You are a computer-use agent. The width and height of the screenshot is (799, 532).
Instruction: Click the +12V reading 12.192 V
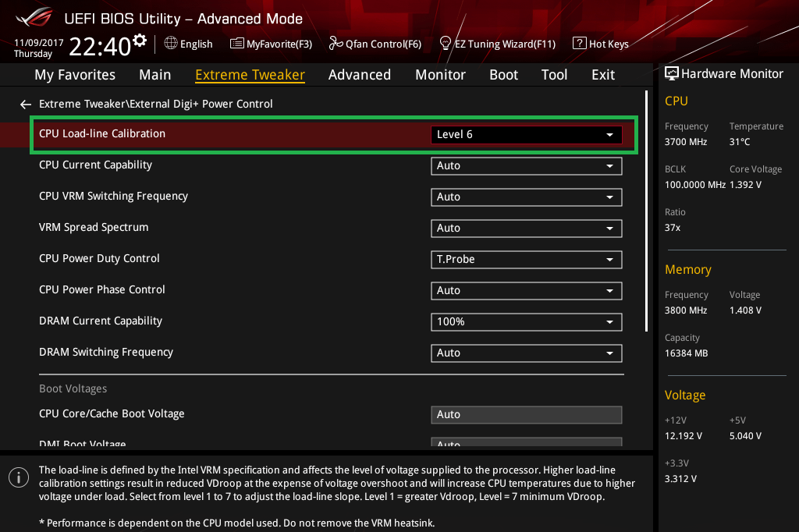point(684,436)
